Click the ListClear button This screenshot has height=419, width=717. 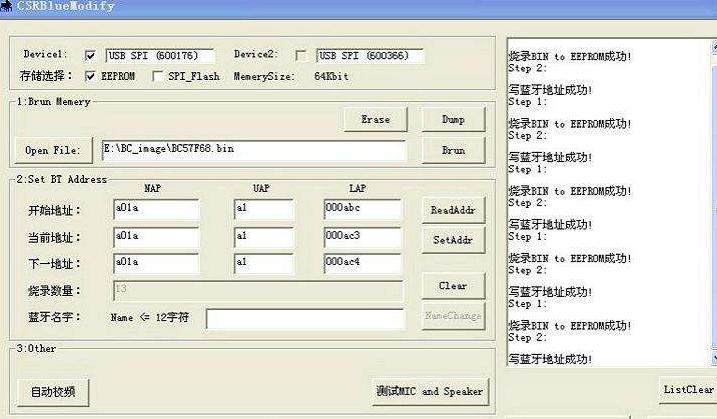point(689,389)
